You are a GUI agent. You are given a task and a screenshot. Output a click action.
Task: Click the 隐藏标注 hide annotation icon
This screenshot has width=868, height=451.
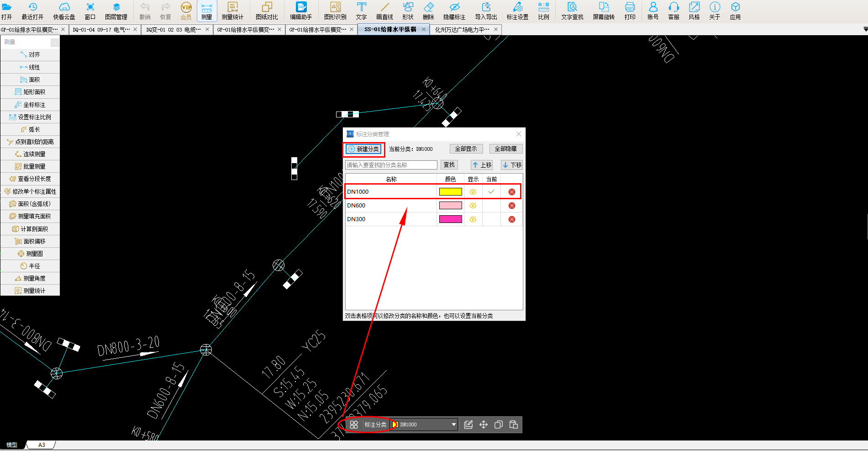[x=454, y=11]
